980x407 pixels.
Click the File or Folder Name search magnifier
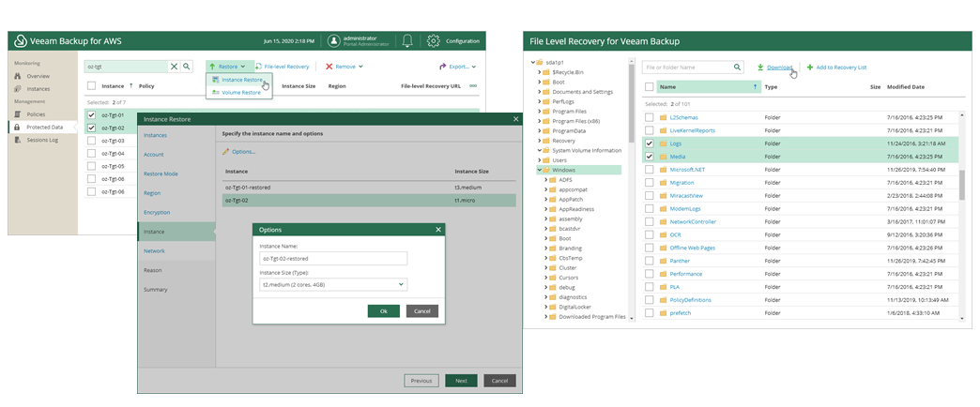(738, 67)
